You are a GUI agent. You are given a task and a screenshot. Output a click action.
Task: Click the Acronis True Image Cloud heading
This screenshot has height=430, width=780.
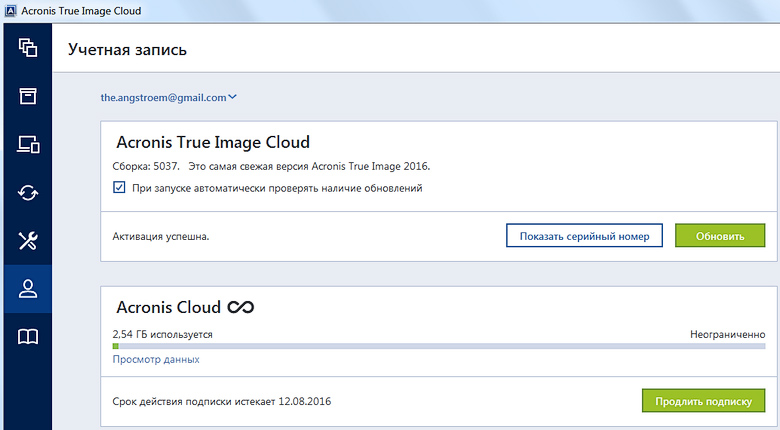click(213, 142)
